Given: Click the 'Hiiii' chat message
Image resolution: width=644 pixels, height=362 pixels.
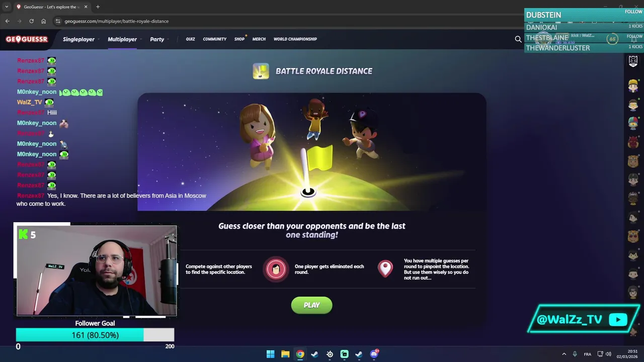Looking at the screenshot, I should coord(52,113).
